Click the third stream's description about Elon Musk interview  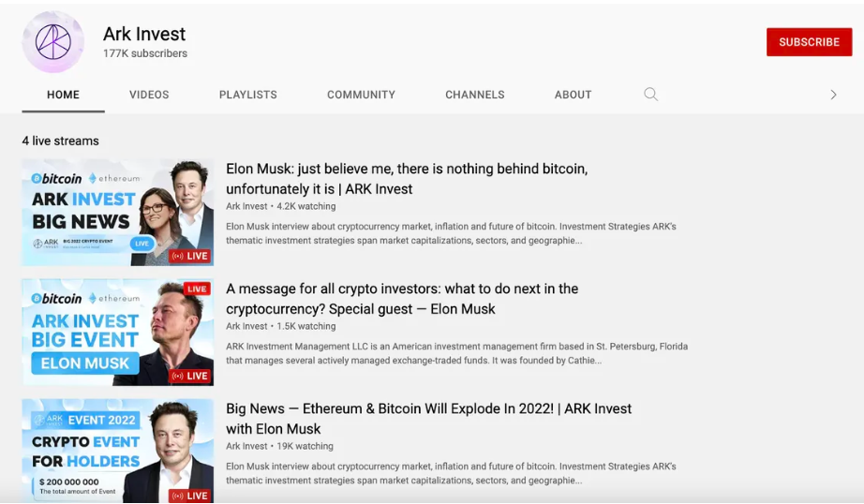pyautogui.click(x=451, y=473)
